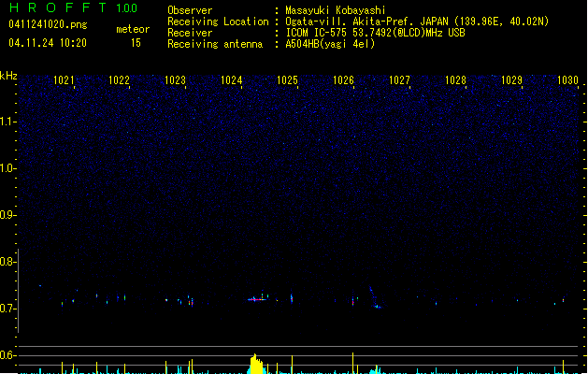
Task: Click the Receiving Location label
Action: [x=218, y=22]
